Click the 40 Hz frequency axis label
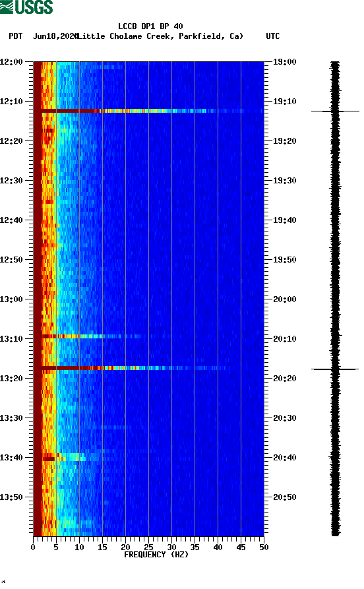 point(218,547)
